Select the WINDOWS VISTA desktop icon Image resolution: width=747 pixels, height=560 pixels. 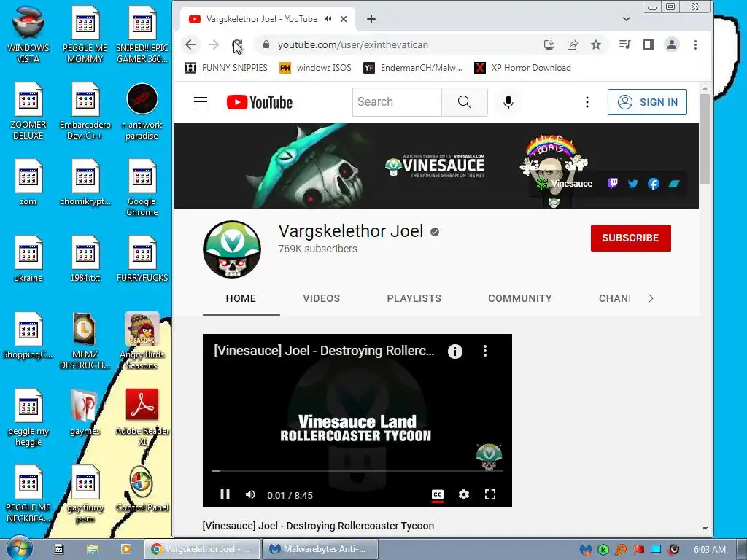click(x=28, y=34)
